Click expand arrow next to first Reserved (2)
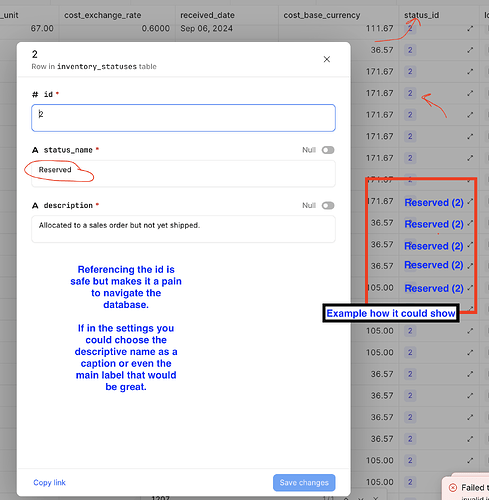The width and height of the screenshot is (489, 500). click(470, 201)
